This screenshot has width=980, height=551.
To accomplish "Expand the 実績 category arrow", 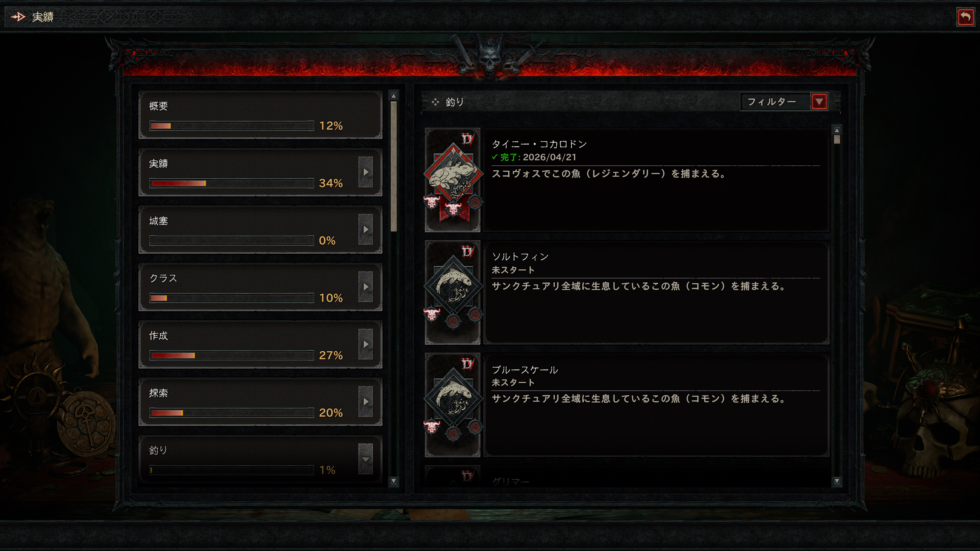I will pyautogui.click(x=366, y=172).
